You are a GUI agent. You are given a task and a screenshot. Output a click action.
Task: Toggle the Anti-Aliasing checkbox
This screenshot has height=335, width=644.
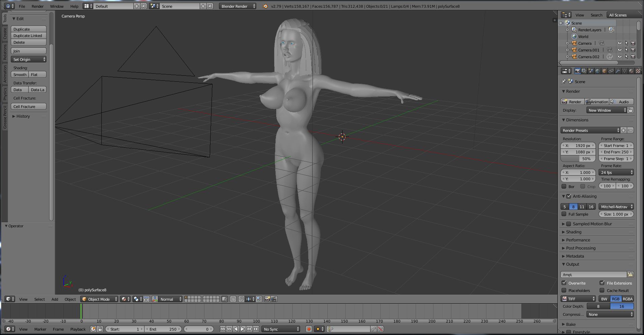click(569, 196)
